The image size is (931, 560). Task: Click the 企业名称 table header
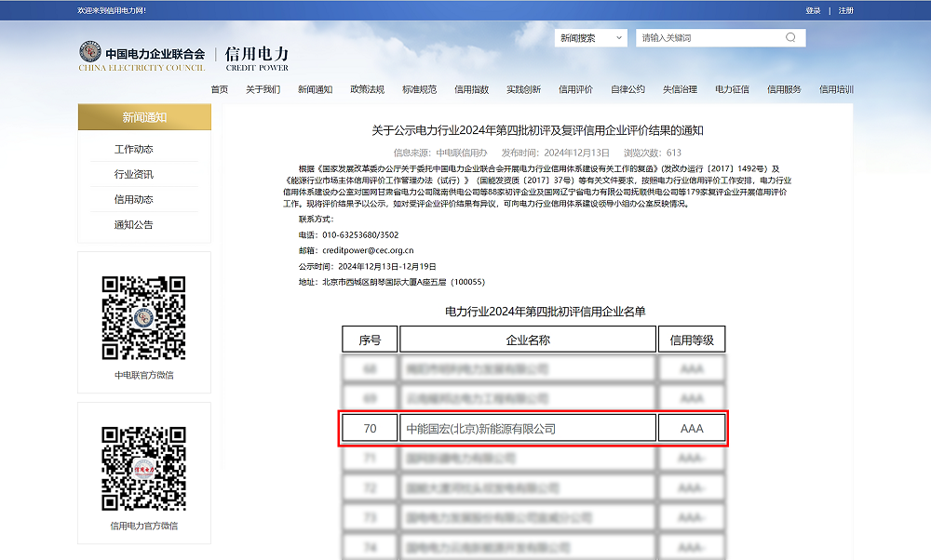[x=528, y=340]
